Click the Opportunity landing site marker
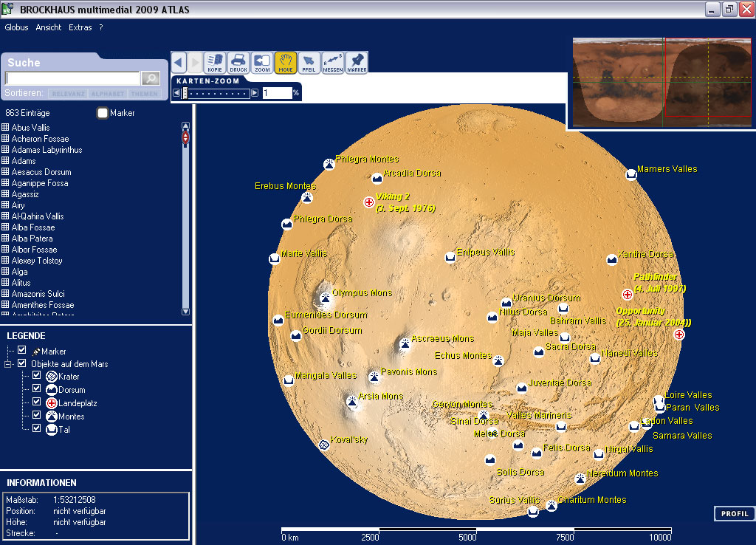Screen dimensions: 756x545 tap(679, 335)
